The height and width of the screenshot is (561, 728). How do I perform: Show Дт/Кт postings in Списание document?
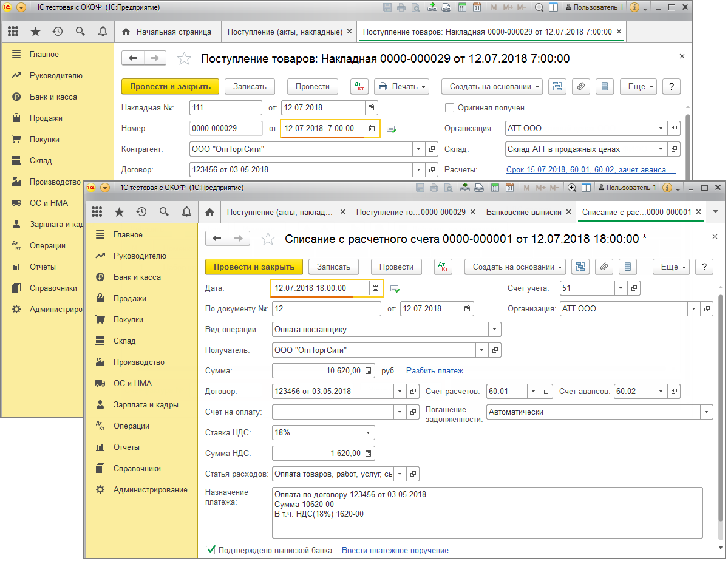443,267
